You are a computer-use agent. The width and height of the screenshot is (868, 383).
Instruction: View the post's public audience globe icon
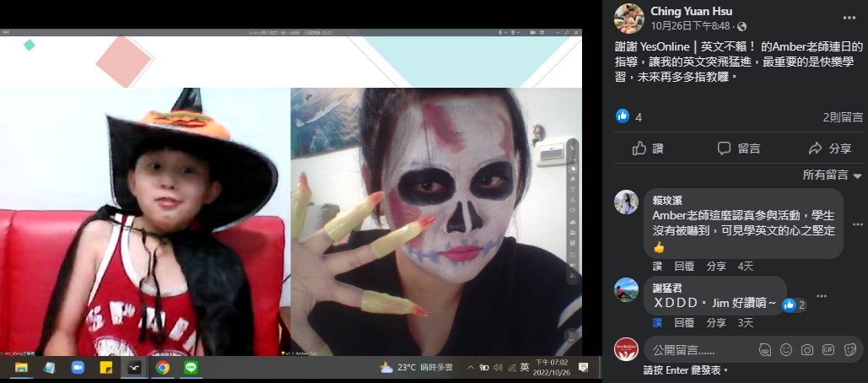click(x=741, y=26)
